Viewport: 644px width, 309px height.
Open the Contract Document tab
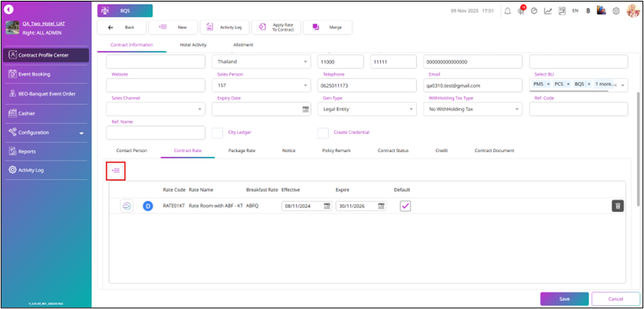(x=494, y=151)
